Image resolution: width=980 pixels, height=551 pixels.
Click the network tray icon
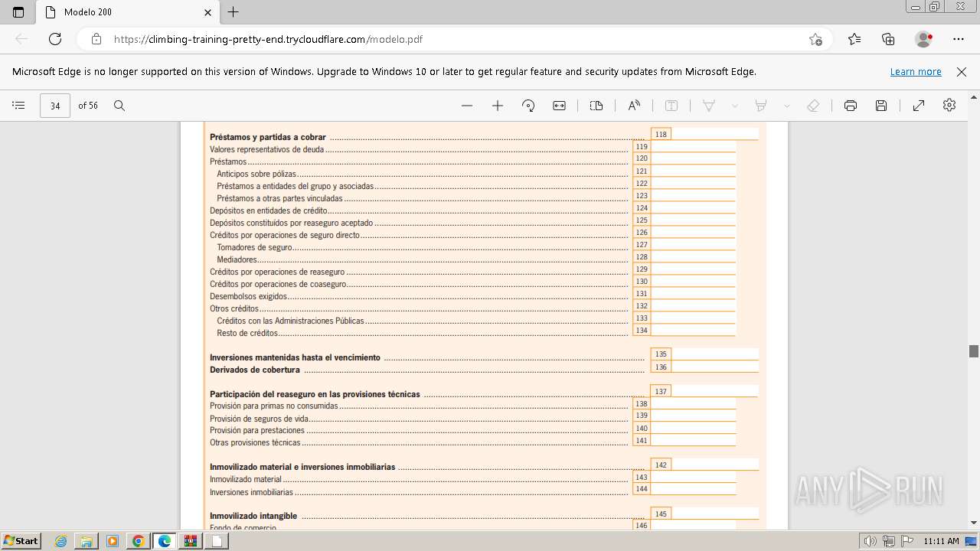[889, 541]
